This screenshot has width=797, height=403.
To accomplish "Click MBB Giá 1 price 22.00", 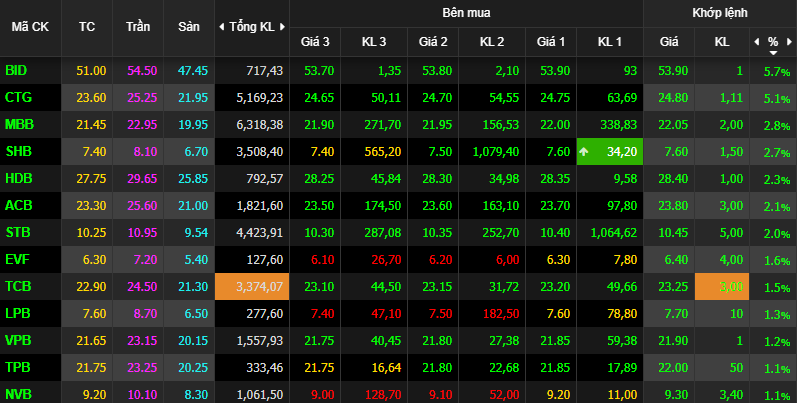I will pyautogui.click(x=555, y=125).
